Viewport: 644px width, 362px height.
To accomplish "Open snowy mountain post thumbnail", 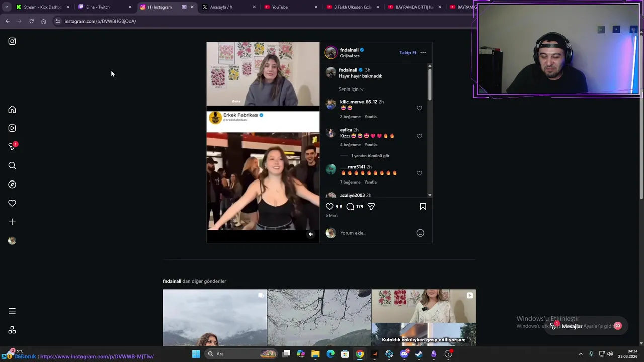I will point(214,317).
